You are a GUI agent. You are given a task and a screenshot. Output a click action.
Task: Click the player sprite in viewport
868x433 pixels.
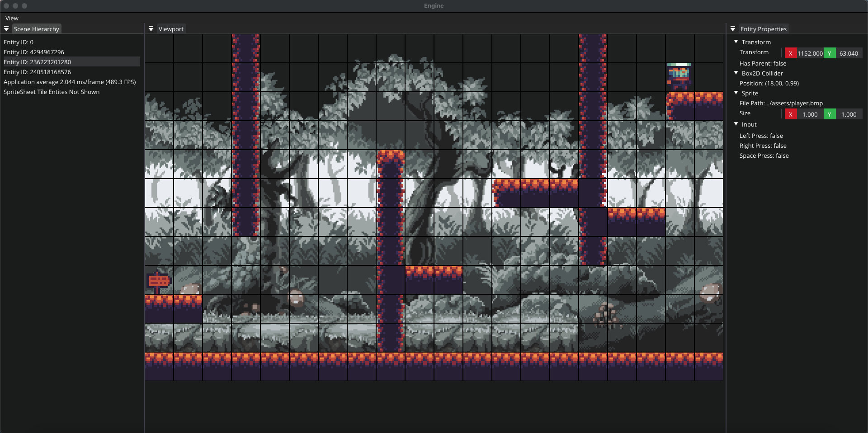pyautogui.click(x=679, y=77)
